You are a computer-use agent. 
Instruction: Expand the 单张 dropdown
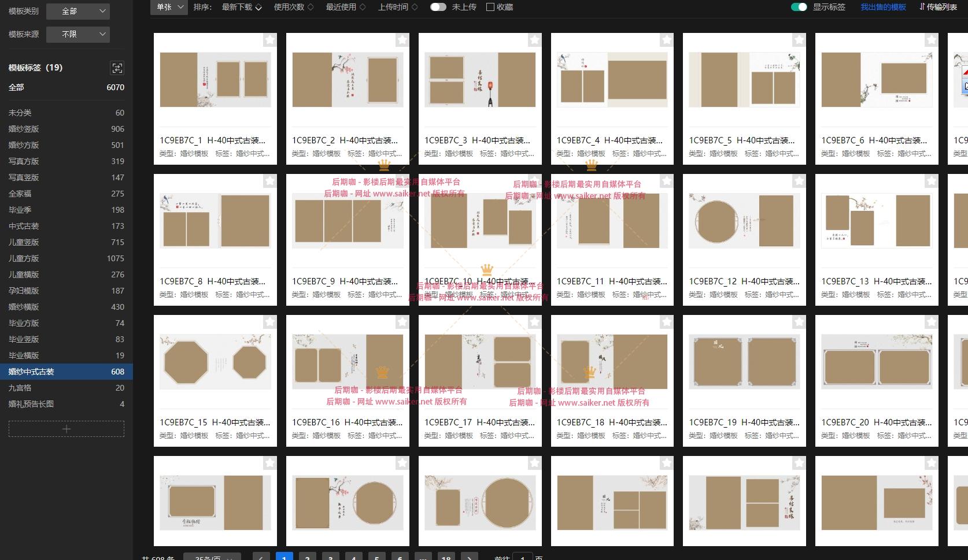pyautogui.click(x=169, y=7)
